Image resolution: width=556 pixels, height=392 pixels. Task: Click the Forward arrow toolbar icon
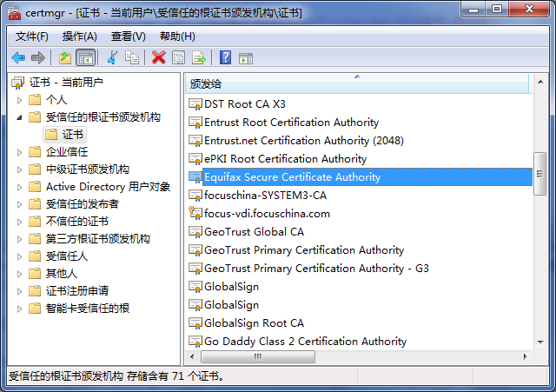click(38, 57)
